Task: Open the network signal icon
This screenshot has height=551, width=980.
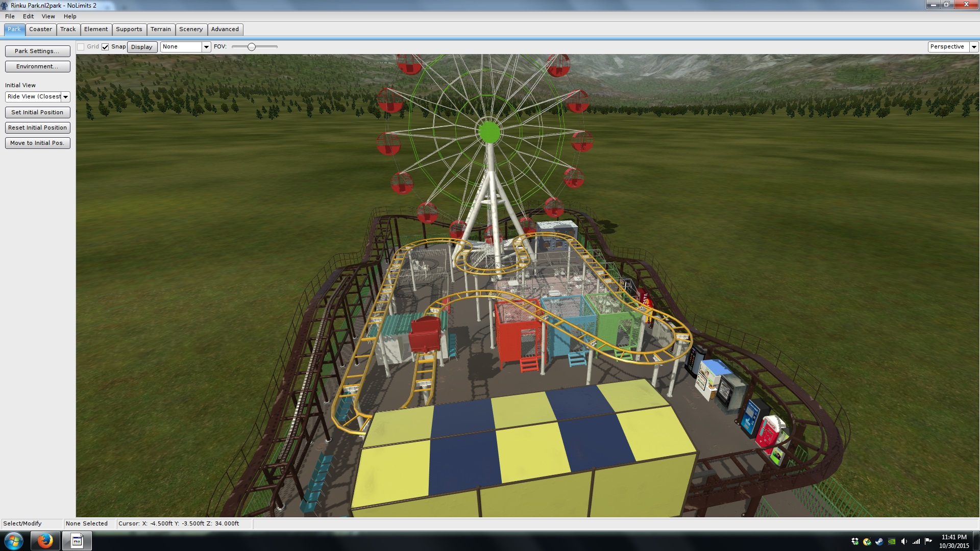Action: [916, 541]
